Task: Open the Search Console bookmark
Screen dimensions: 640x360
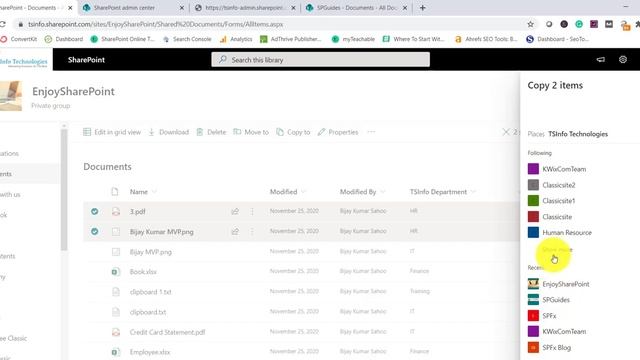Action: pos(187,39)
